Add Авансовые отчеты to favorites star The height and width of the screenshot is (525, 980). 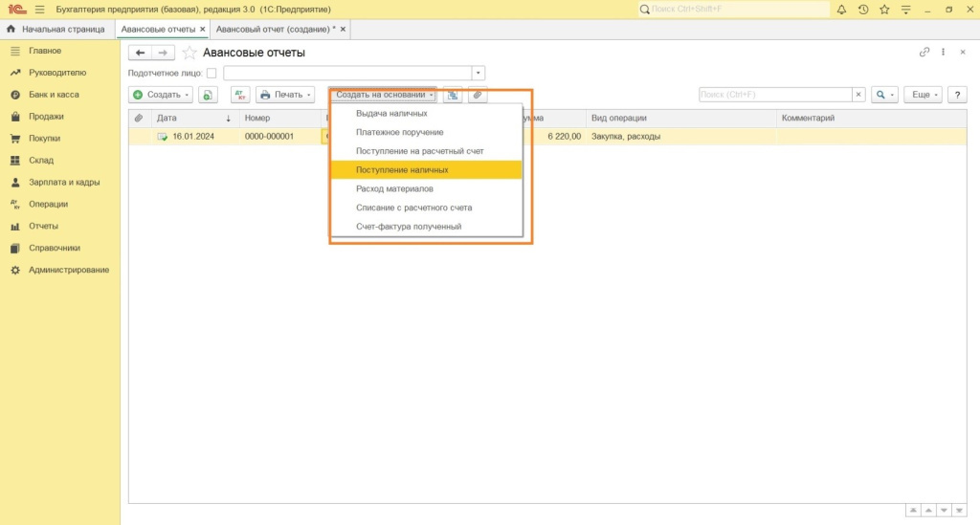189,53
